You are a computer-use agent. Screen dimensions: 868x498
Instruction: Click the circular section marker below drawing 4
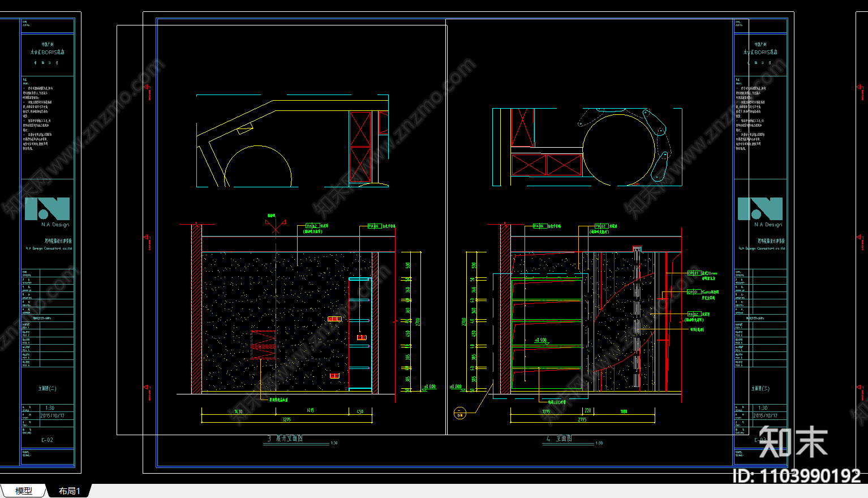pos(459,413)
